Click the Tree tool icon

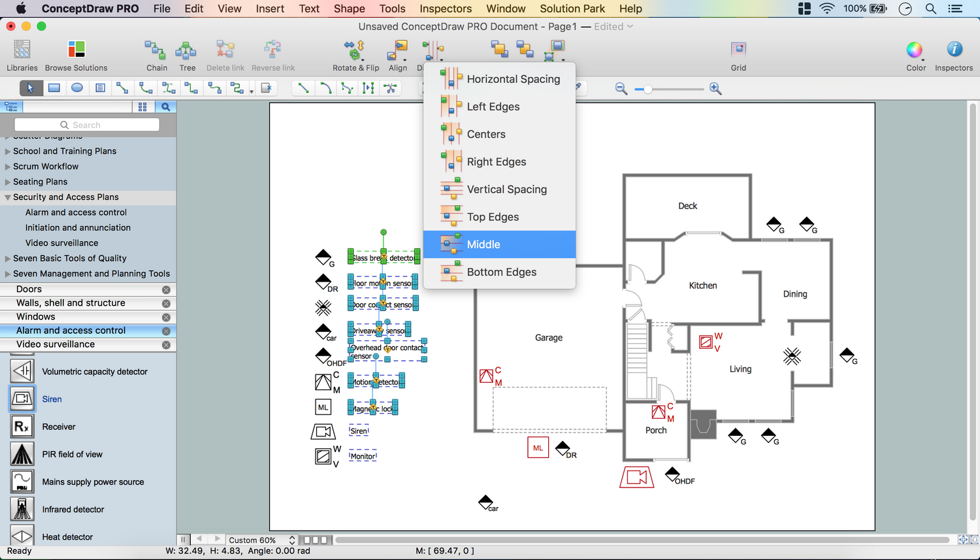point(187,50)
